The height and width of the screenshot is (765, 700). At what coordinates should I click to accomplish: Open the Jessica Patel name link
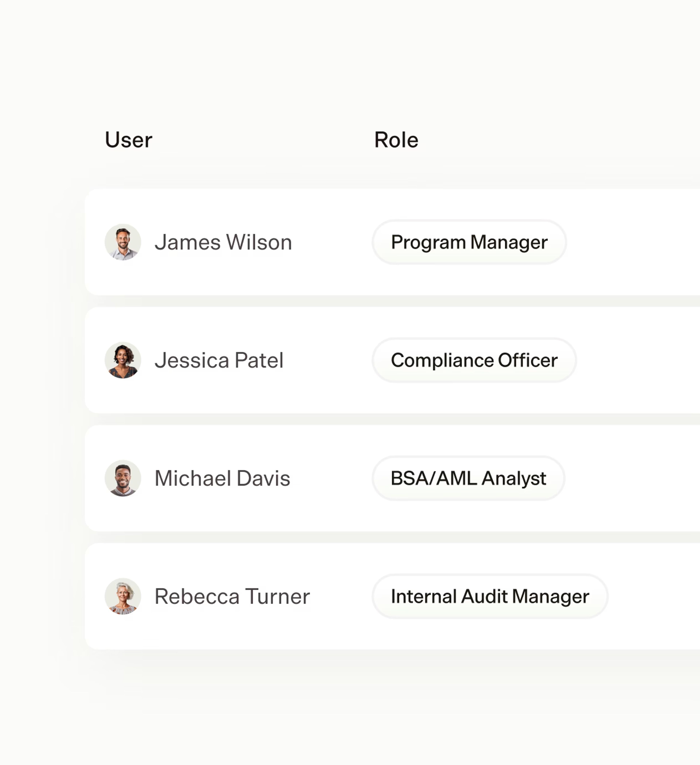219,360
